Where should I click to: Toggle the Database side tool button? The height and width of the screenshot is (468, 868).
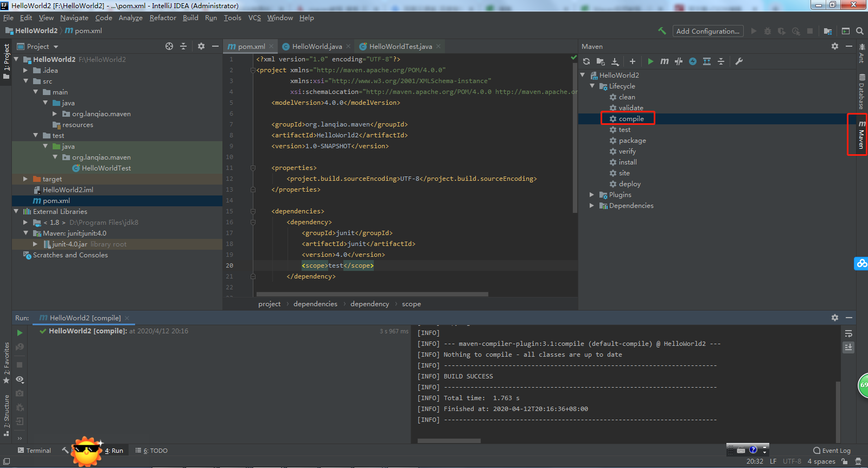[x=861, y=91]
